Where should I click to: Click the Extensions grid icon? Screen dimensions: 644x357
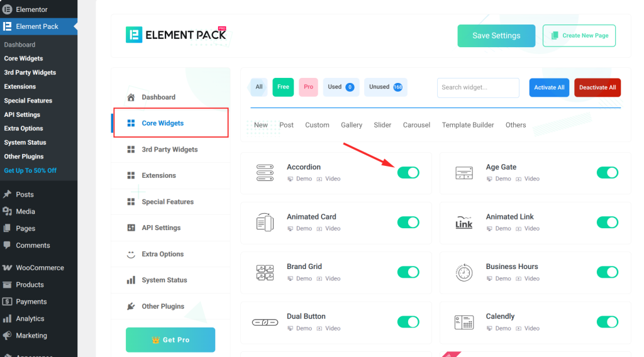(x=131, y=175)
